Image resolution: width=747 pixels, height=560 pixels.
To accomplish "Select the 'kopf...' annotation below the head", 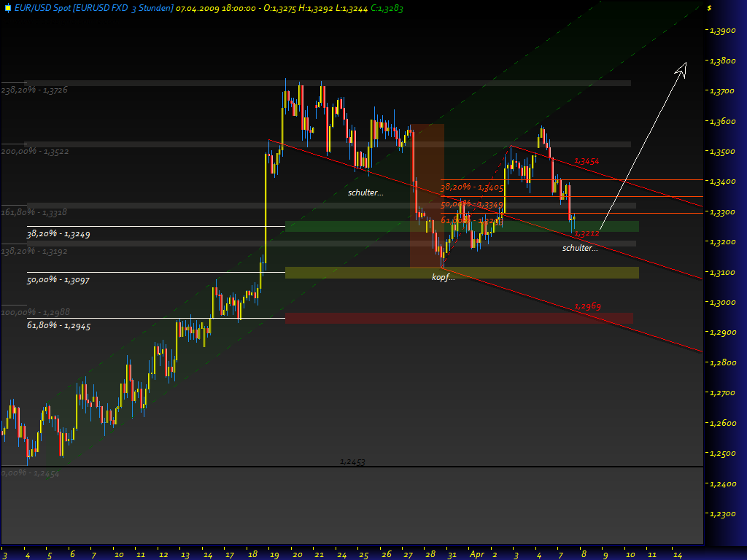I will point(444,277).
